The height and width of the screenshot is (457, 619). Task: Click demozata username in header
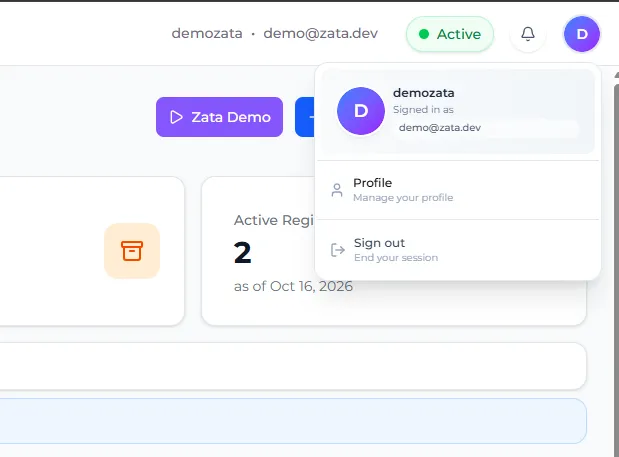[207, 34]
